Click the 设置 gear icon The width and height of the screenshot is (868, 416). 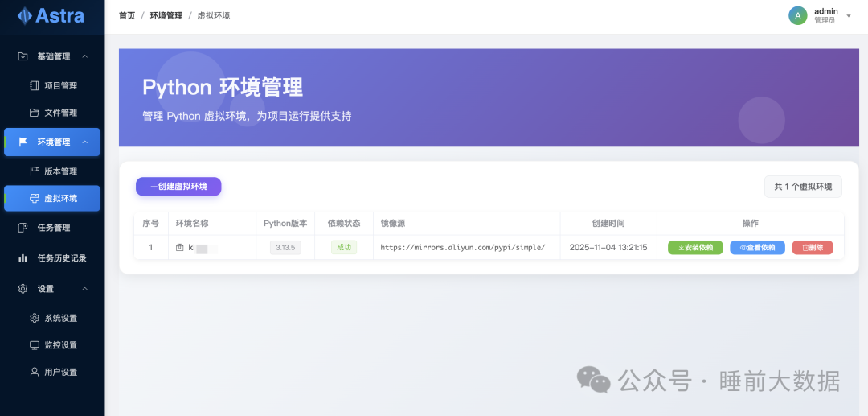(x=23, y=289)
